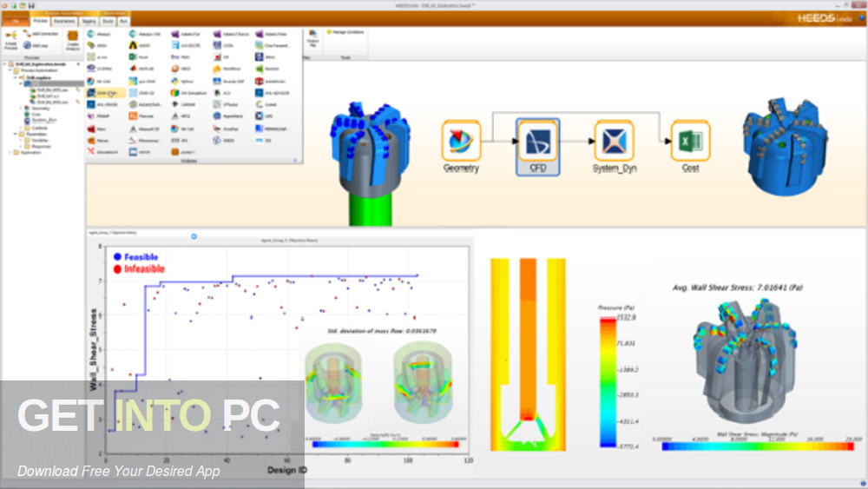Viewport: 868px width, 489px height.
Task: Open Manage Conditions in the ribbon
Action: pyautogui.click(x=345, y=32)
